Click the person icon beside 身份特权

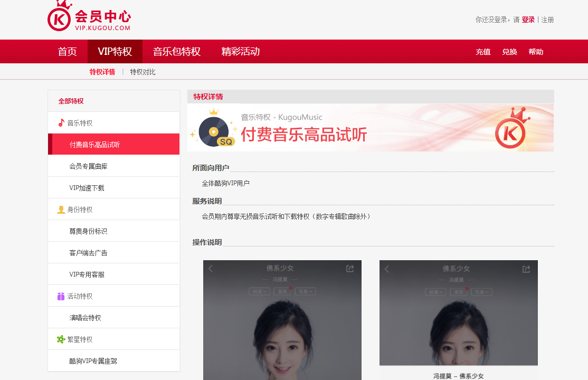61,210
